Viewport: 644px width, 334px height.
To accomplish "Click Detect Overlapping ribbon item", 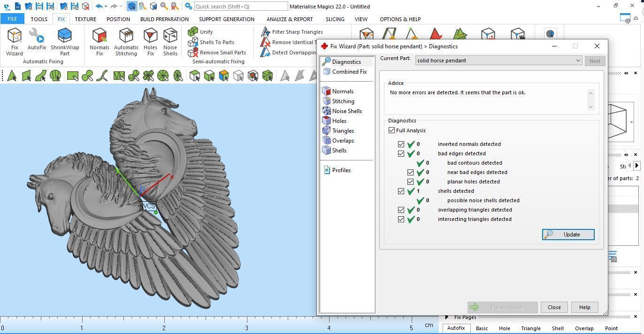I will point(289,53).
